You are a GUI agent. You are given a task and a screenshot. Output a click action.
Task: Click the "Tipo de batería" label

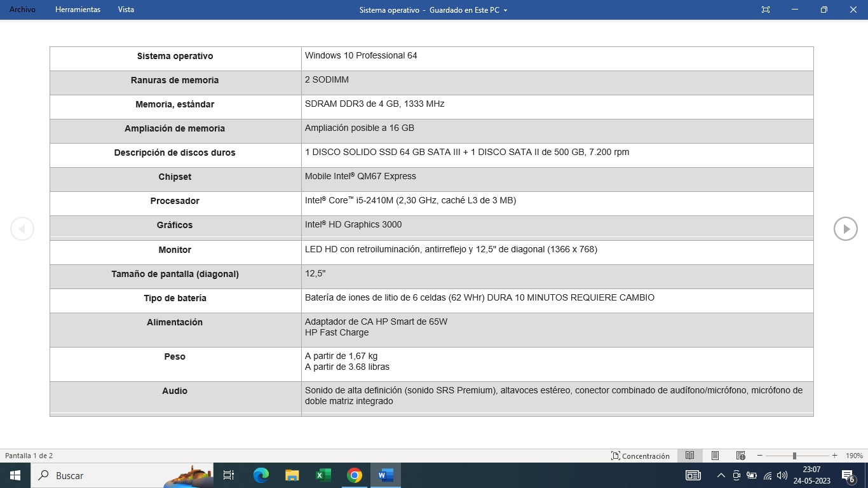(x=175, y=298)
